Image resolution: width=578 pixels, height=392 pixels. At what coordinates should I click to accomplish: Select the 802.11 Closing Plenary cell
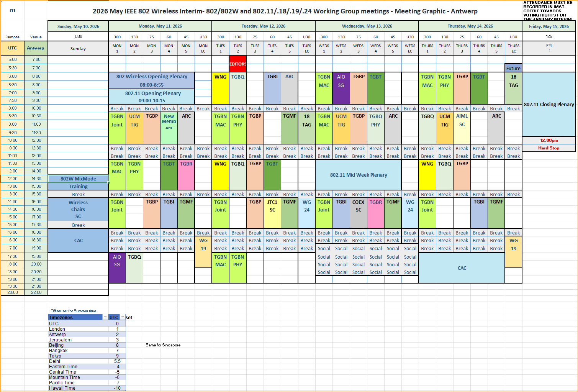[x=549, y=104]
